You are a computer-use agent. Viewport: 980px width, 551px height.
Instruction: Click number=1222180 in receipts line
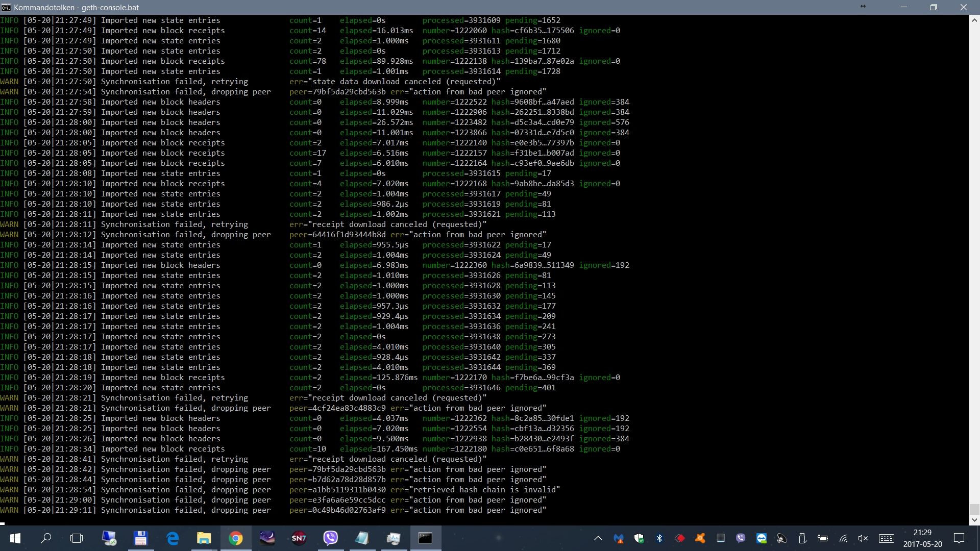coord(454,449)
